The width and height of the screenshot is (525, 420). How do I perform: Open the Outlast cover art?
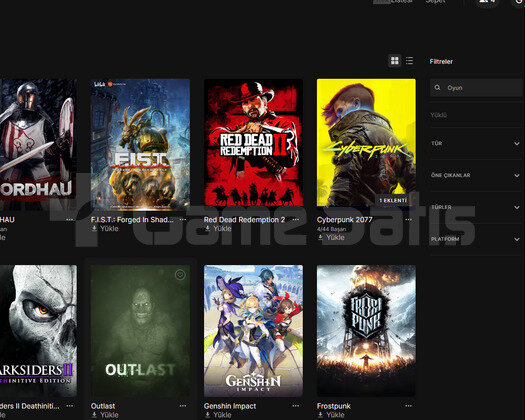point(140,331)
